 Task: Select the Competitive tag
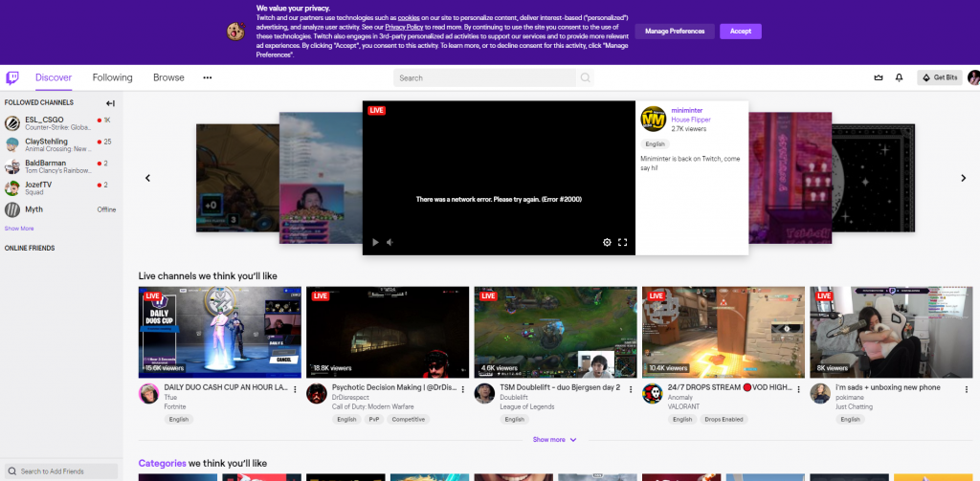tap(409, 420)
